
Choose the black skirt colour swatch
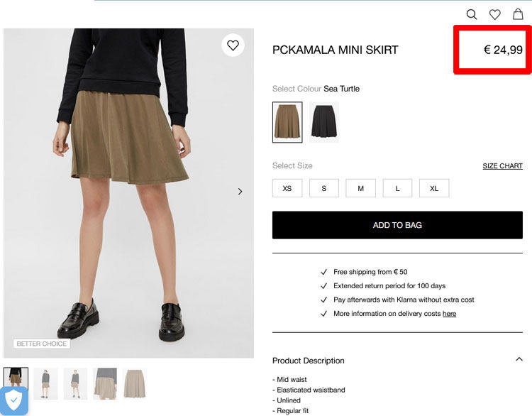coord(324,122)
